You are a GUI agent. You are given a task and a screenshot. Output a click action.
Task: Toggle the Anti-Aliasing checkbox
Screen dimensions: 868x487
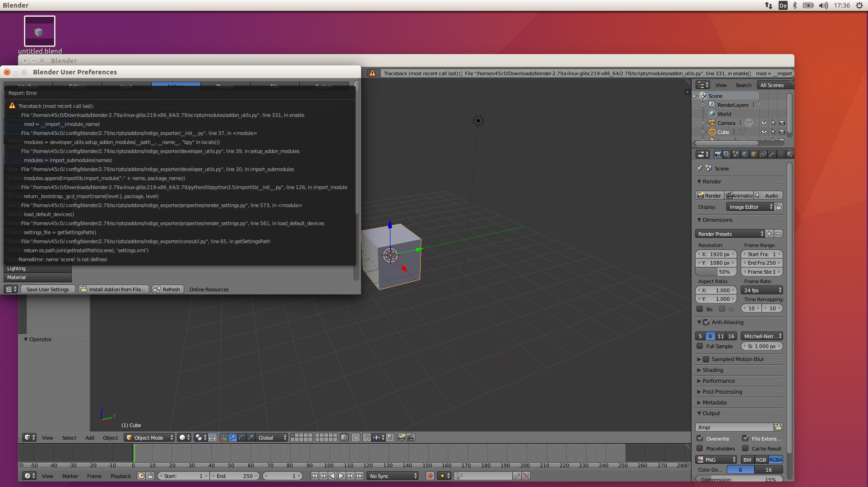point(706,322)
